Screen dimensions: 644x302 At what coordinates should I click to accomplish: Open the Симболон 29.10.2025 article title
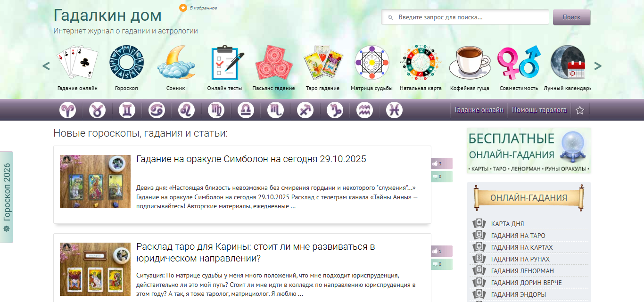point(251,159)
